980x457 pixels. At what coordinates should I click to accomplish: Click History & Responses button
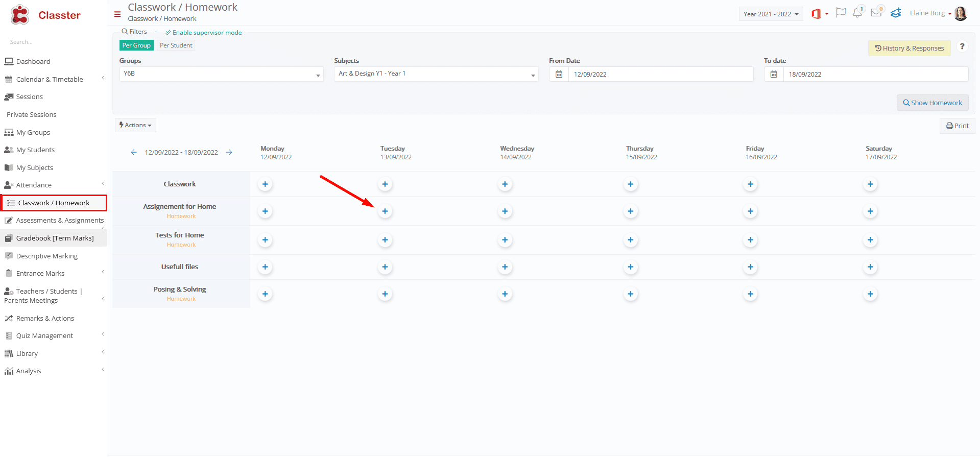[909, 48]
